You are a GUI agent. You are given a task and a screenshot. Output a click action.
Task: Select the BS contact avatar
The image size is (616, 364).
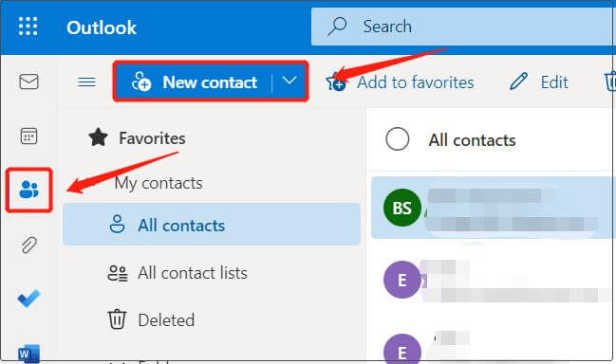point(401,208)
